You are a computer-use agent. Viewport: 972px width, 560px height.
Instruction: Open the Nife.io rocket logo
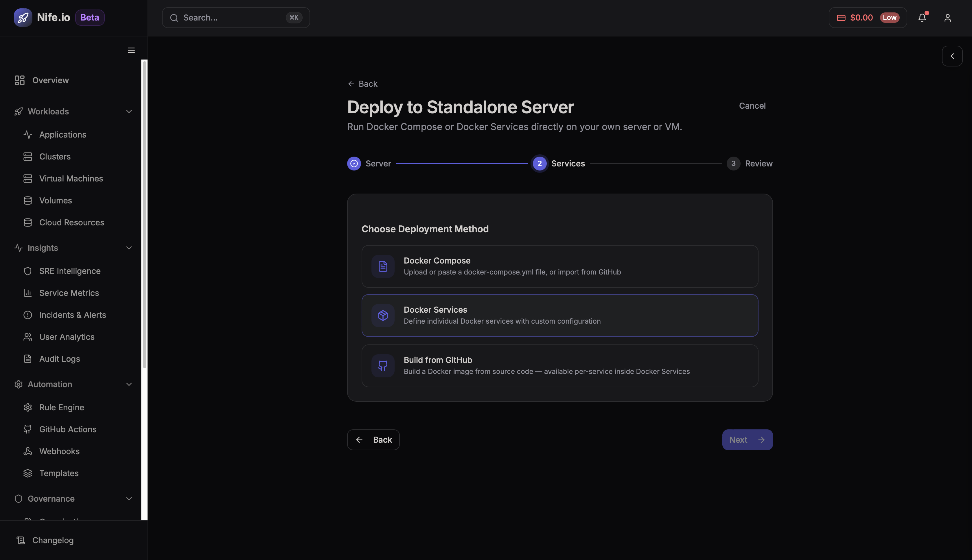coord(23,17)
